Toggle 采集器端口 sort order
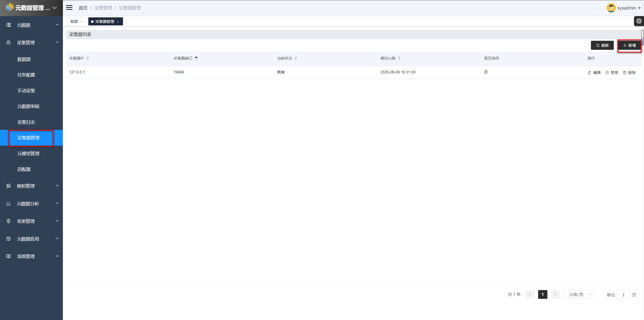The width and height of the screenshot is (644, 320). (x=196, y=58)
